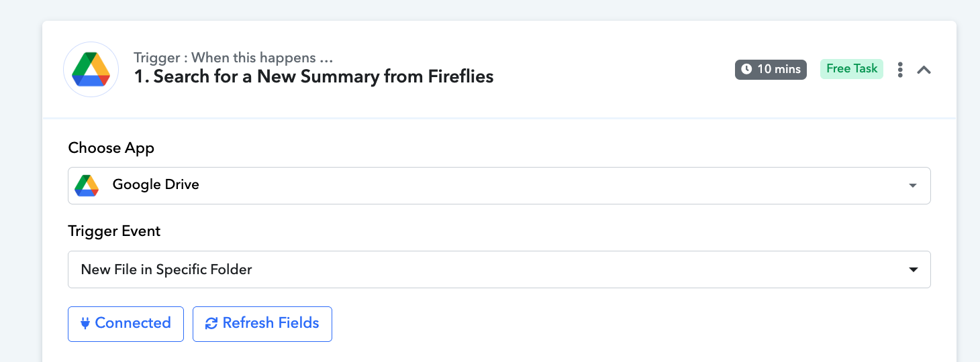Open the three-dot step options menu
Screen dimensions: 980x362
point(900,70)
